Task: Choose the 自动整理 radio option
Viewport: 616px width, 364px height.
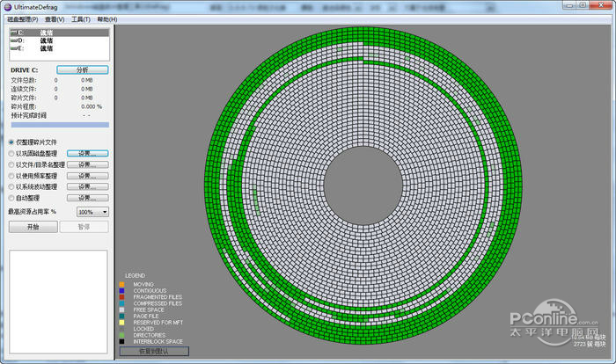Action: pyautogui.click(x=11, y=198)
